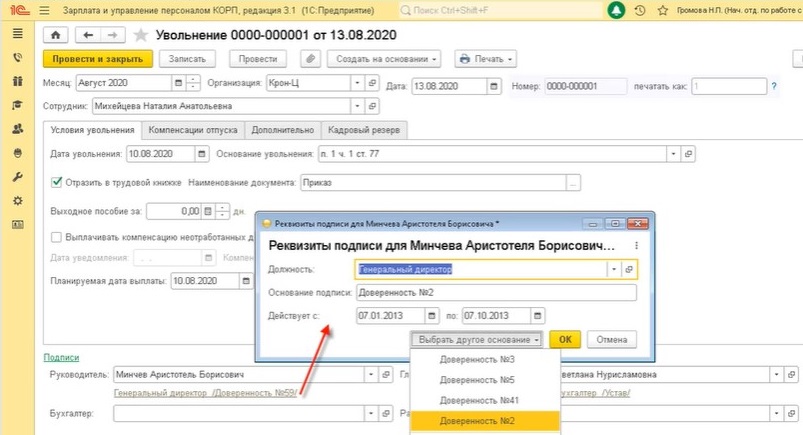Switch to 'Компенсации отпуска' tab
803x435 pixels.
click(x=192, y=130)
